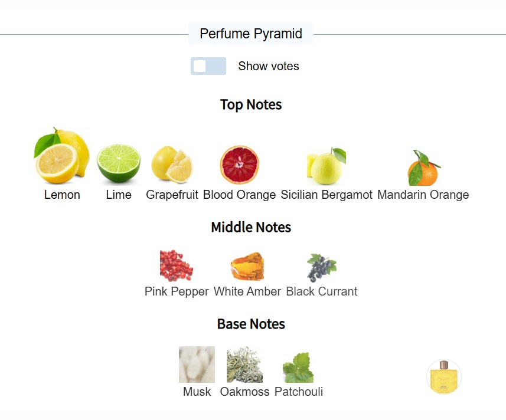Image resolution: width=506 pixels, height=420 pixels.
Task: Click the Perfume Pyramid heading
Action: click(x=251, y=34)
